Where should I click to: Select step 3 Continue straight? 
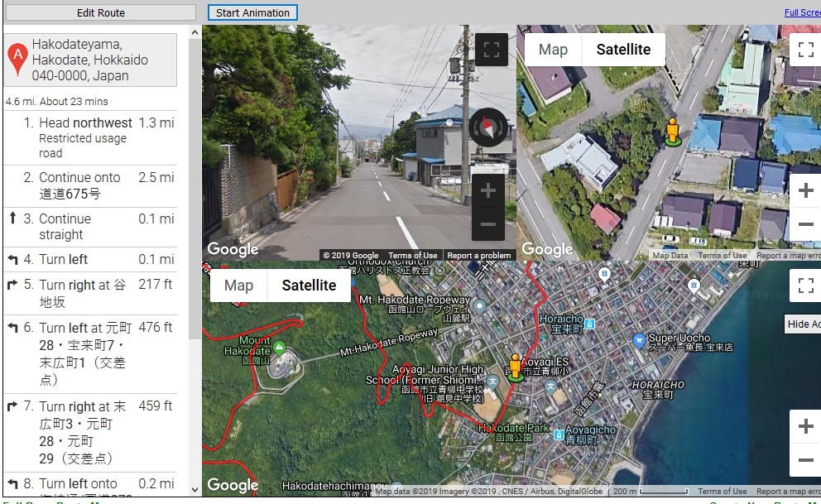(x=90, y=227)
